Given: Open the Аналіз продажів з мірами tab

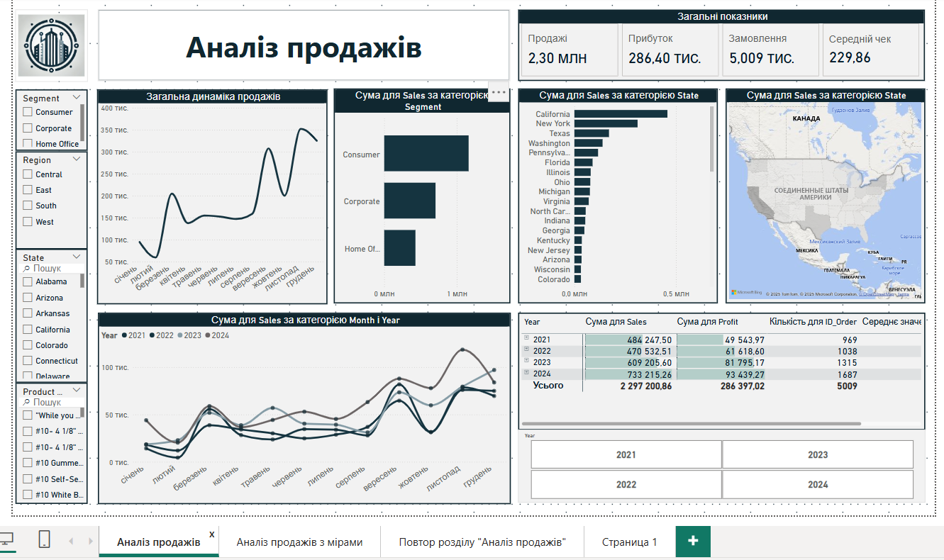Looking at the screenshot, I should point(299,542).
